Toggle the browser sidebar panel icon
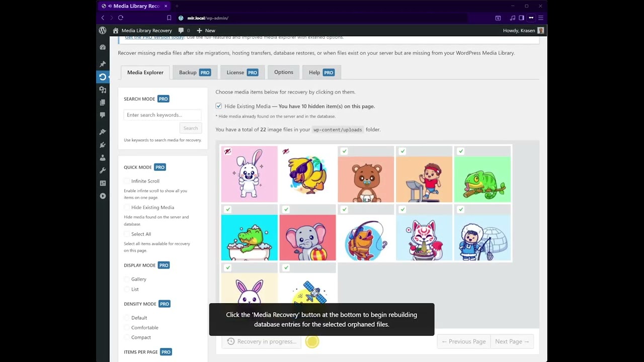 click(521, 18)
